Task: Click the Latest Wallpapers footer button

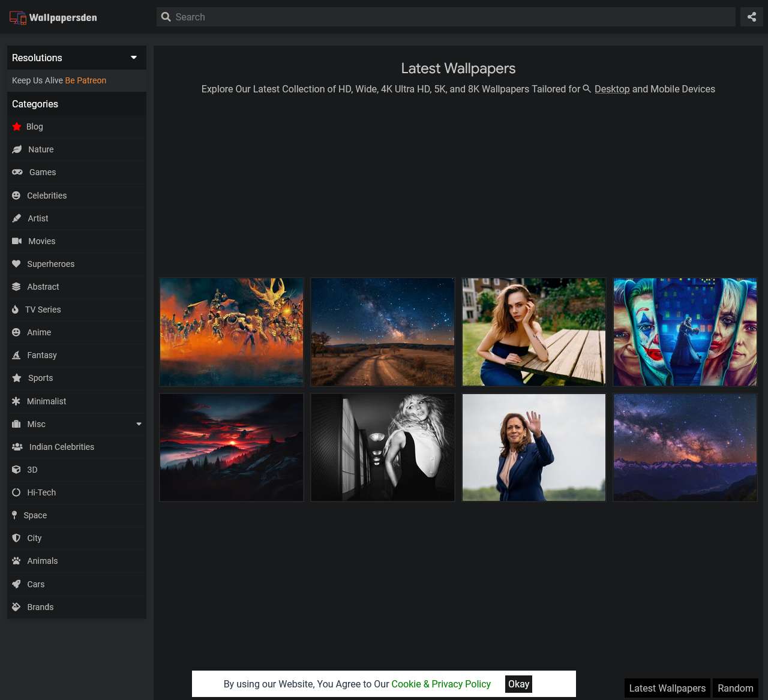Action: point(667,688)
